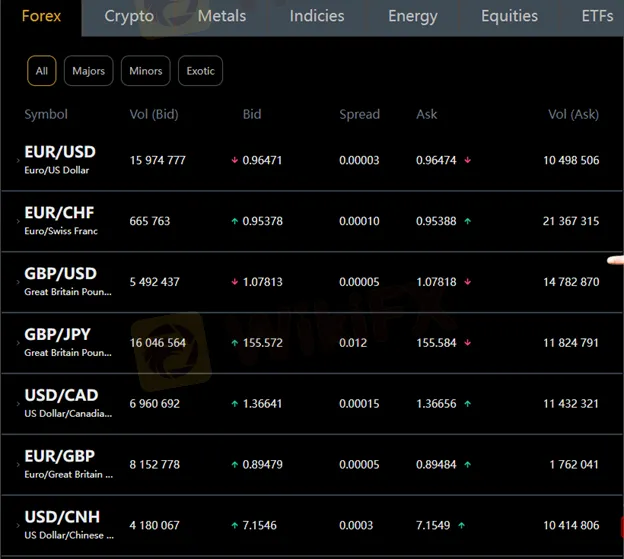
Task: Sort by the Spread column header
Action: click(359, 114)
